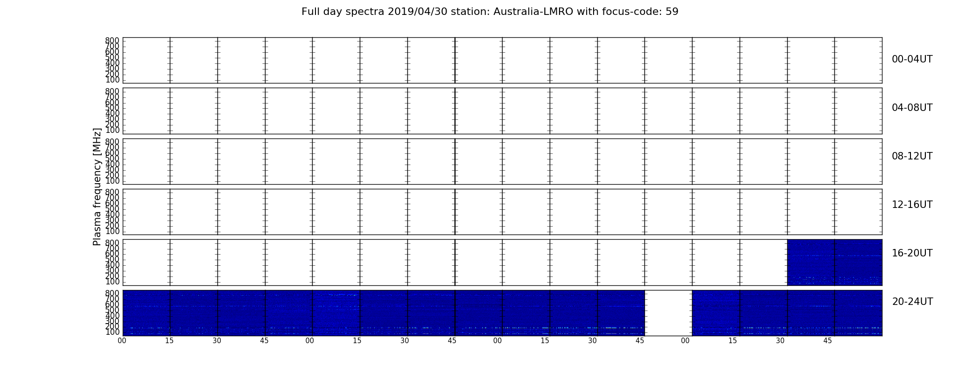Viewport: 980px width, 373px height.
Task: Click the "Plasma frequency [MHz]" axis label
Action: click(97, 186)
